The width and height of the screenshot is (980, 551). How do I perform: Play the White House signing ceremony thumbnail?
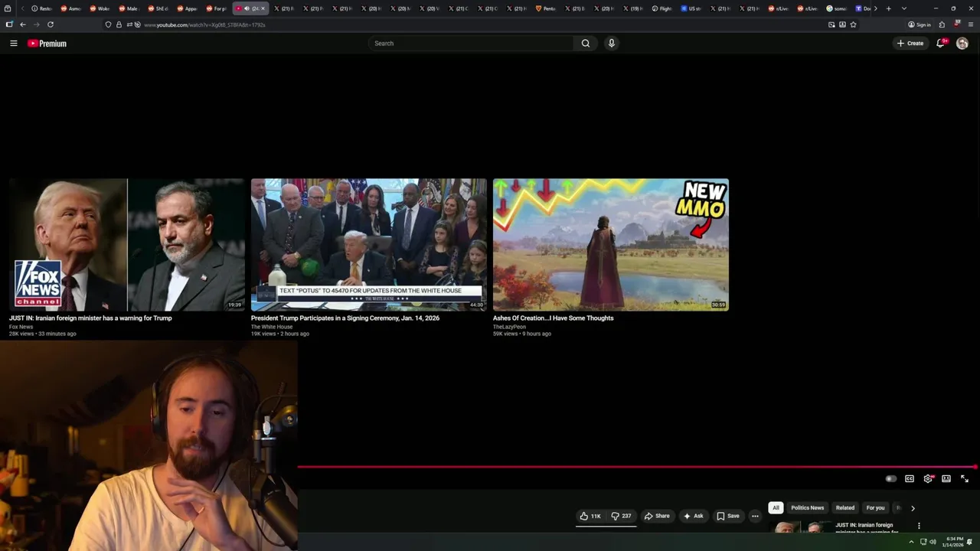point(369,245)
